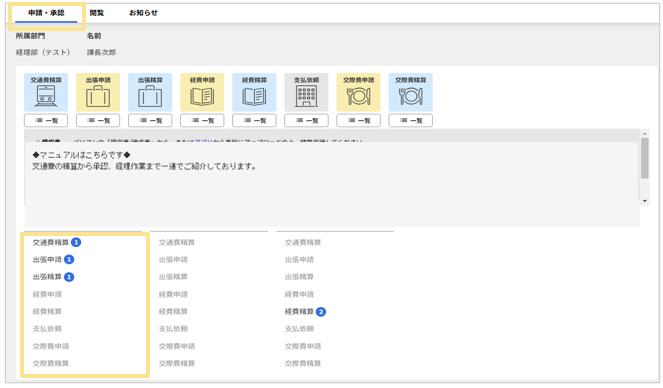The width and height of the screenshot is (663, 388).
Task: Open 出張申請 list entry with badge 1
Action: coord(53,260)
